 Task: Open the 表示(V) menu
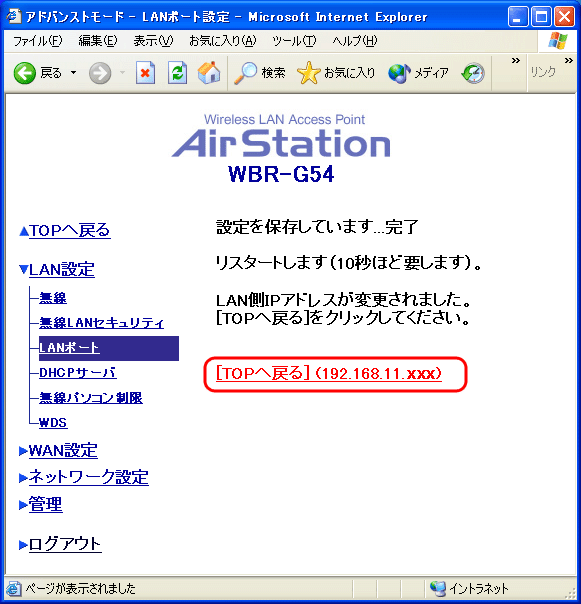coord(153,40)
